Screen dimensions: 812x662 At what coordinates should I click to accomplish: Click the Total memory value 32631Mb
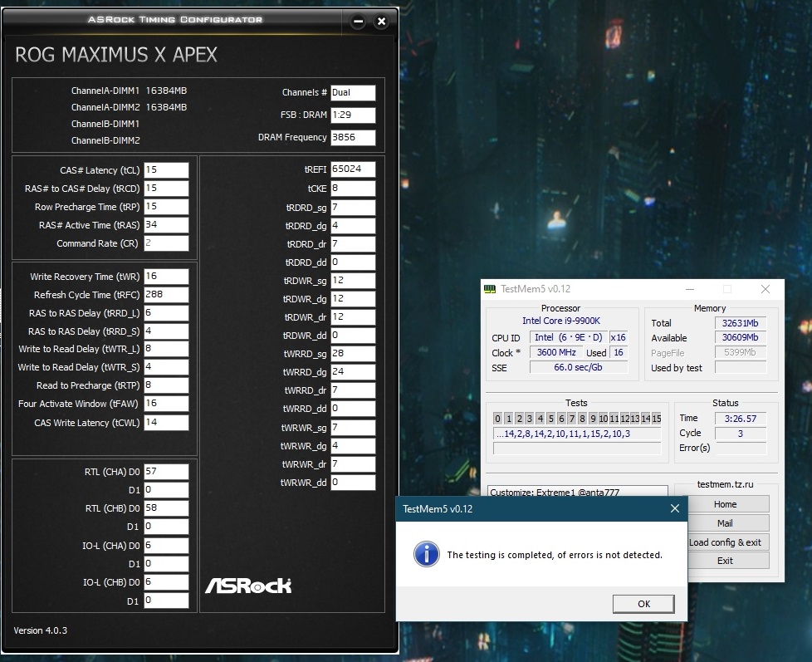coord(741,323)
